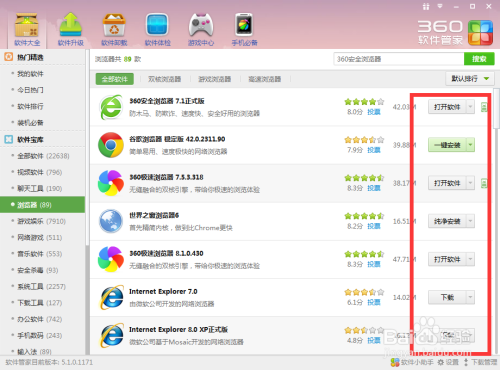Click the 360安全浏览器 app icon
Viewport: 500px width, 370px height.
click(111, 107)
